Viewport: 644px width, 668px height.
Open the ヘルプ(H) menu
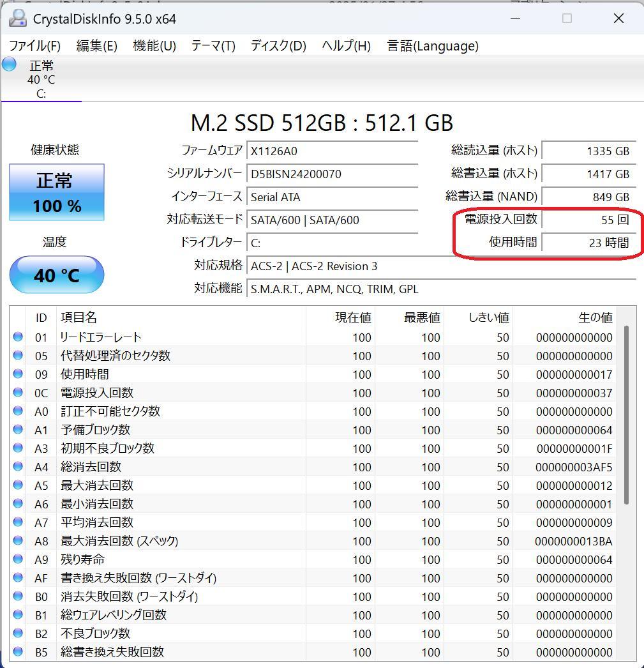345,45
